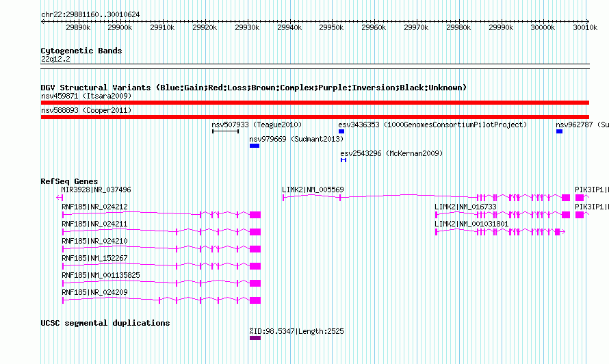This screenshot has width=609, height=364.
Task: Click the 22q12.2 band label
Action: coord(55,59)
